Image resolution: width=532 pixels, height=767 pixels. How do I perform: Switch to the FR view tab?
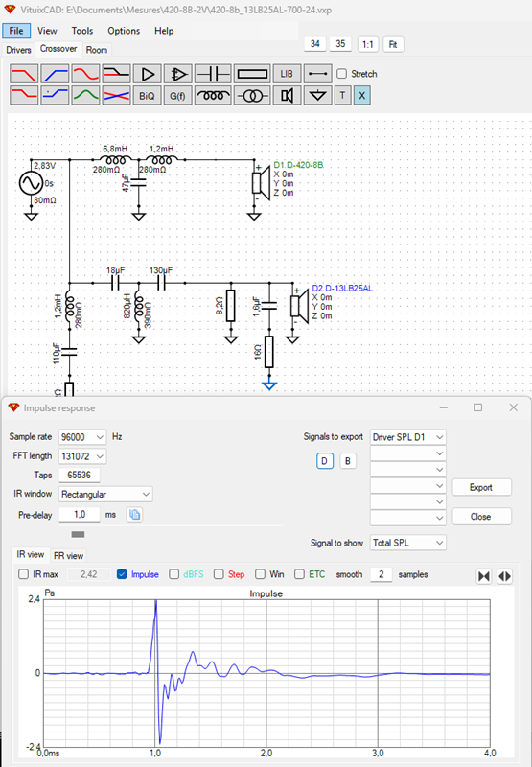[x=68, y=556]
